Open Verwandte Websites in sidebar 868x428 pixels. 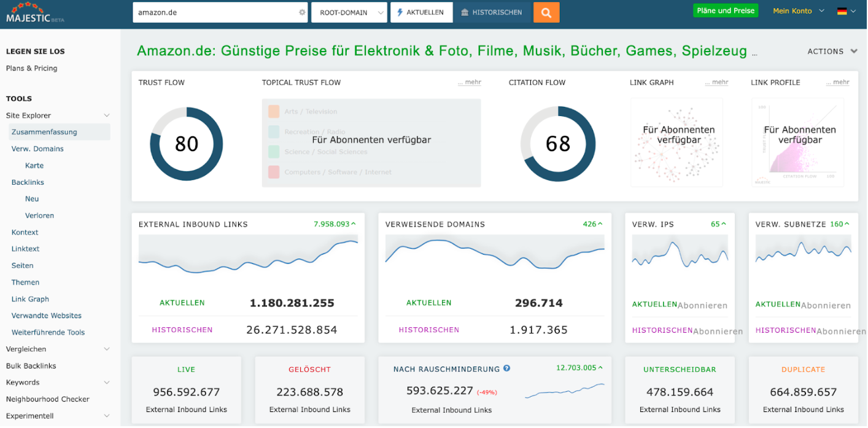(46, 316)
